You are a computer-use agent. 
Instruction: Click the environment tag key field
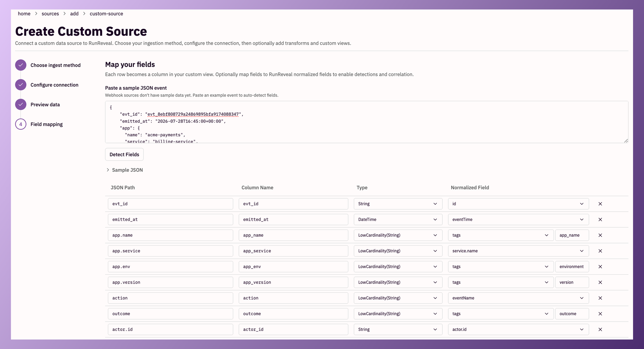(572, 267)
